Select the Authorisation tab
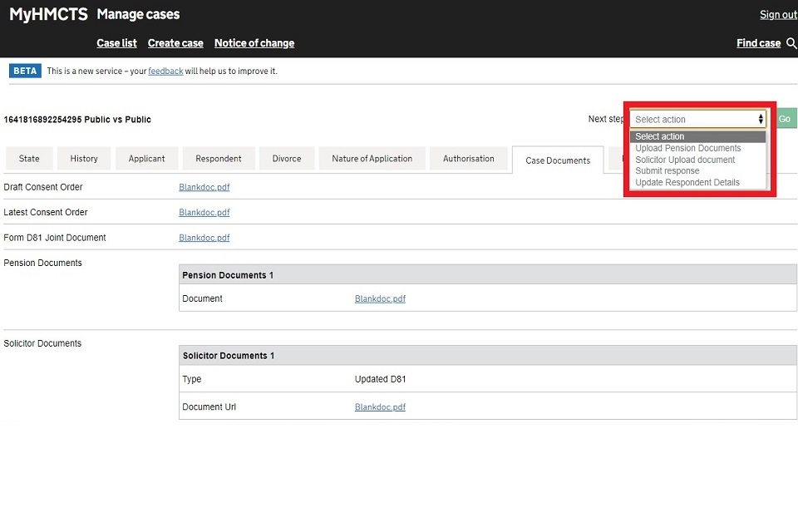This screenshot has width=798, height=532. click(469, 159)
